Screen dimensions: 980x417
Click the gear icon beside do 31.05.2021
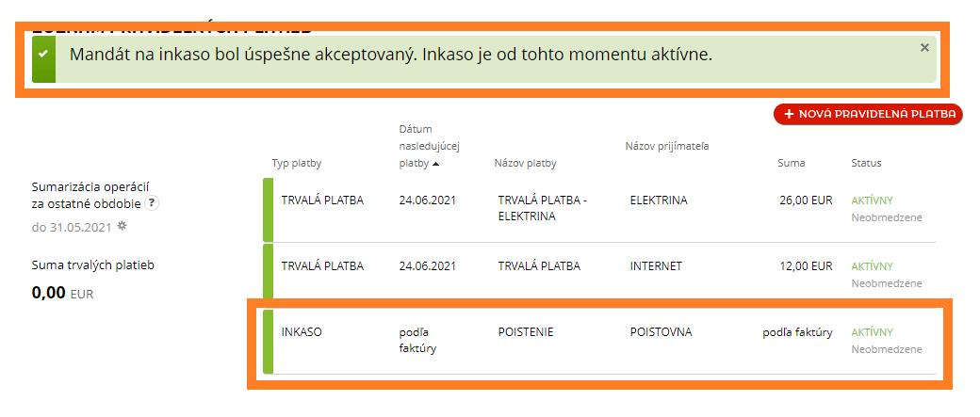pyautogui.click(x=122, y=227)
